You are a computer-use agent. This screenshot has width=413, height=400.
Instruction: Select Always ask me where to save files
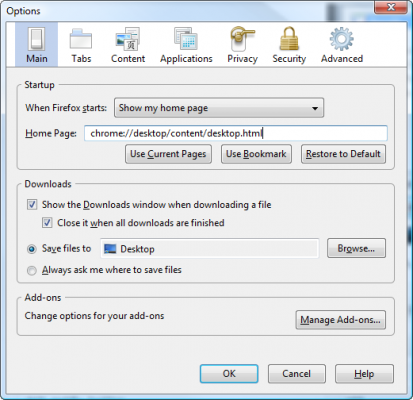(x=32, y=270)
